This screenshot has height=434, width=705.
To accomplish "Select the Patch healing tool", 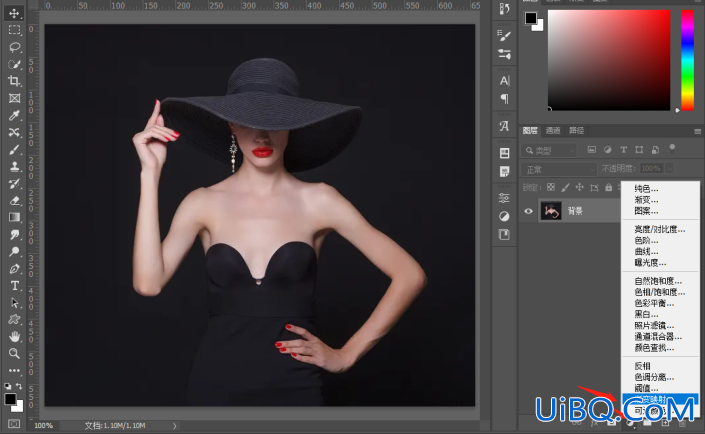I will coord(14,132).
